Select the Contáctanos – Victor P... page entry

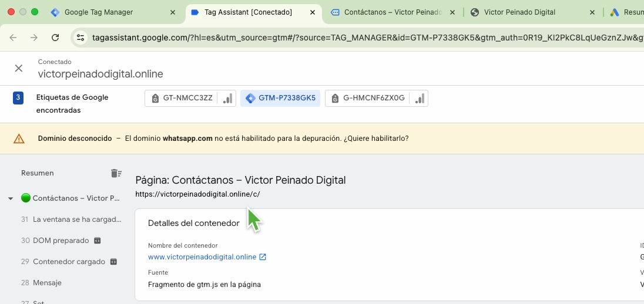(76, 198)
